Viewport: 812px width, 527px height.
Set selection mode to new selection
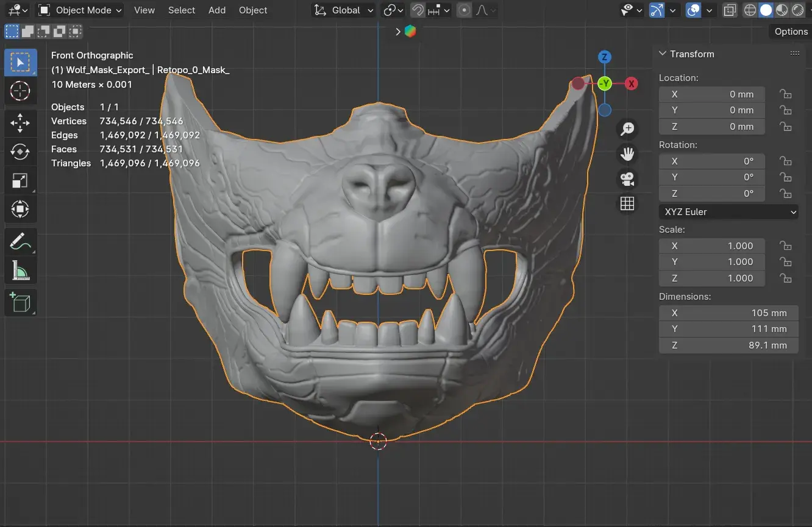click(x=12, y=31)
